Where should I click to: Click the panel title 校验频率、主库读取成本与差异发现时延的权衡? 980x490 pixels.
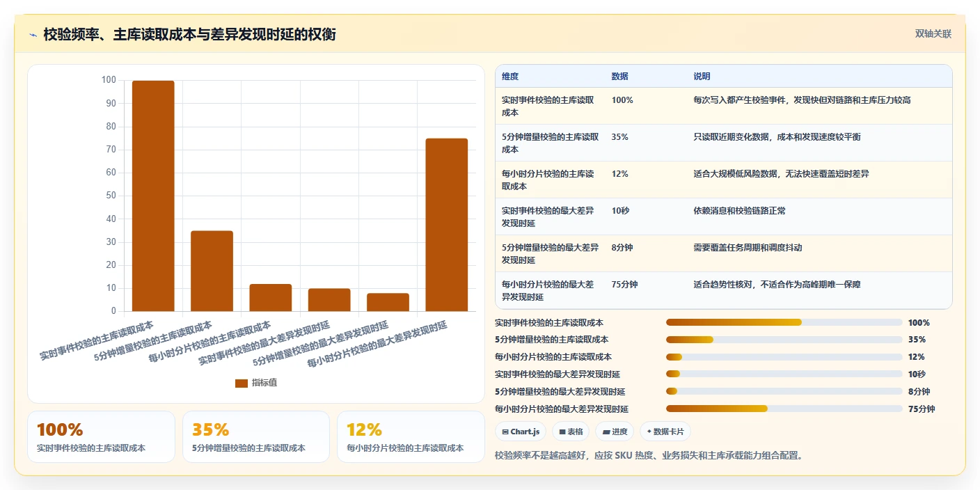click(x=189, y=35)
